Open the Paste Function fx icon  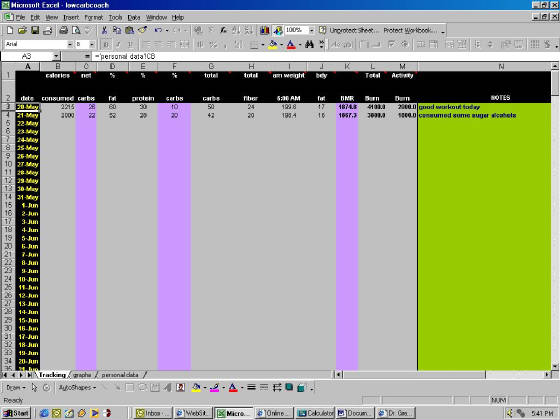coord(224,31)
